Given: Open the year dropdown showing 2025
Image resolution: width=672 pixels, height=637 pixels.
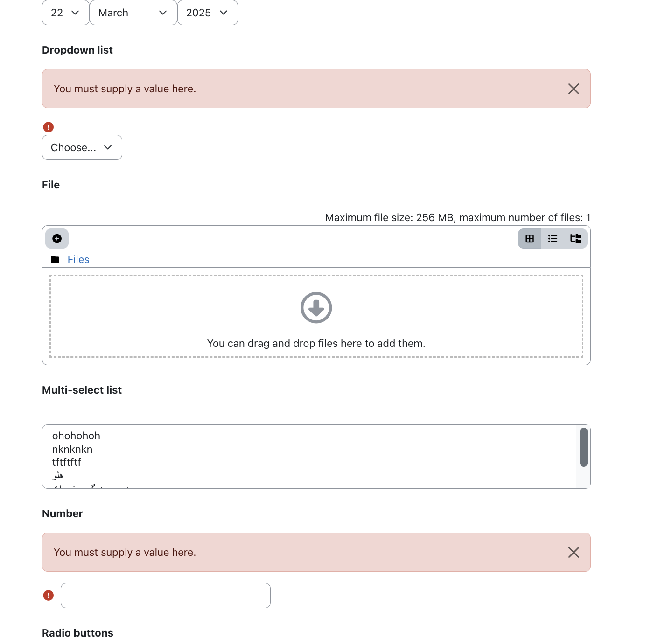Looking at the screenshot, I should (x=207, y=13).
